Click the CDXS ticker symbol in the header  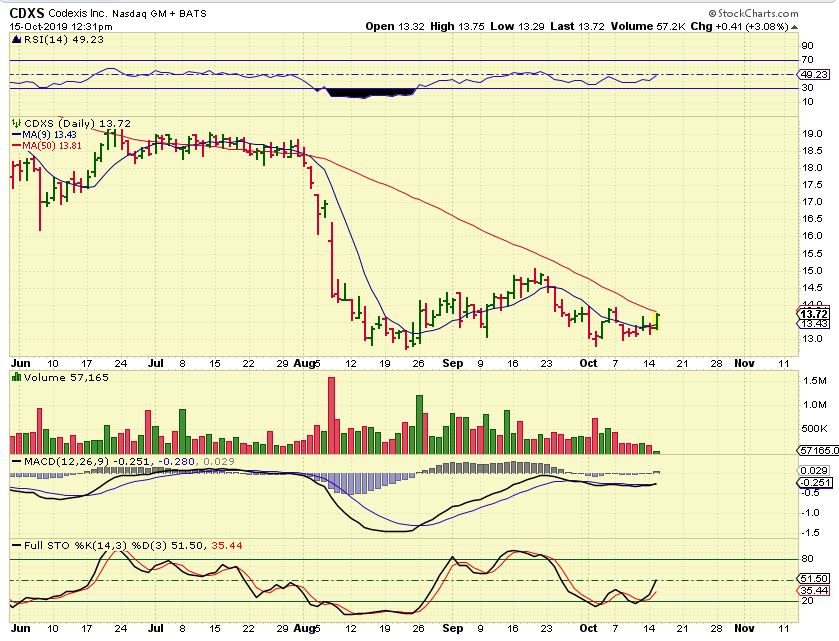(x=27, y=13)
